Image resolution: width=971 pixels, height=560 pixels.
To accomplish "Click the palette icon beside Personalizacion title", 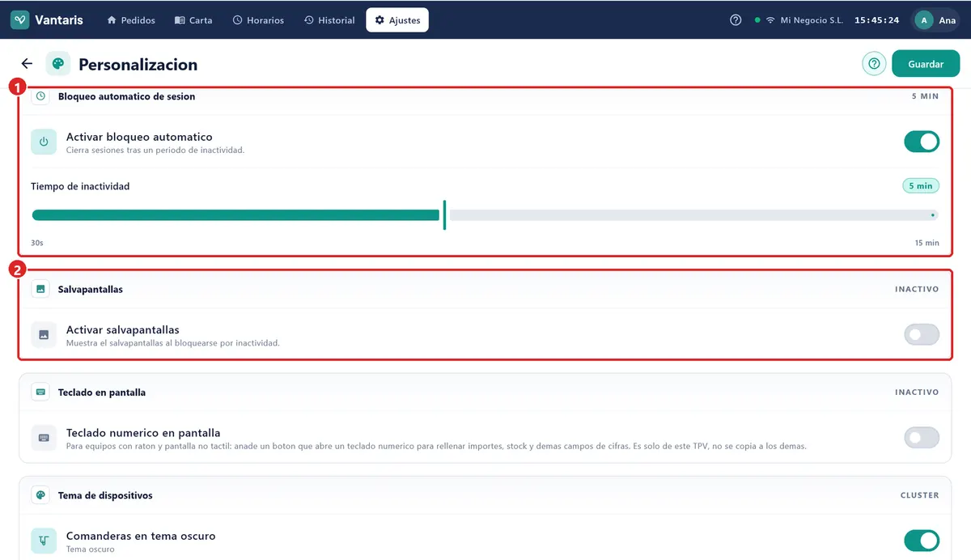I will pos(58,64).
